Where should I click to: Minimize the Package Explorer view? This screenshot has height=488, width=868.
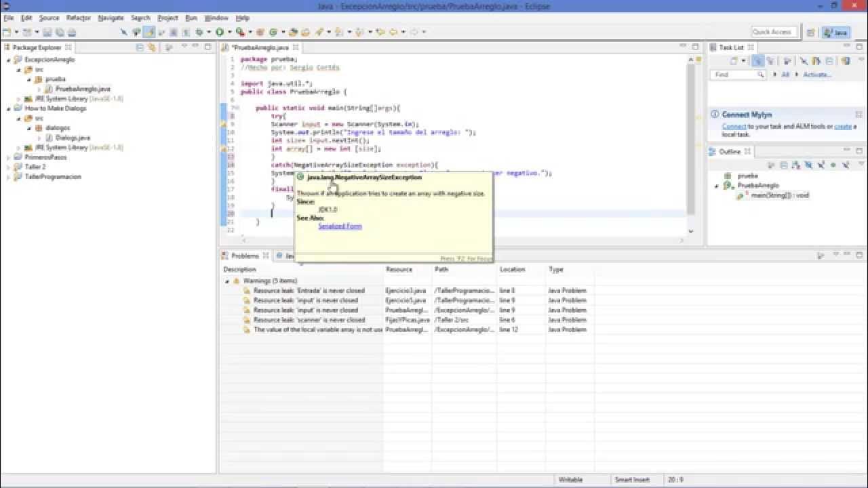point(195,46)
